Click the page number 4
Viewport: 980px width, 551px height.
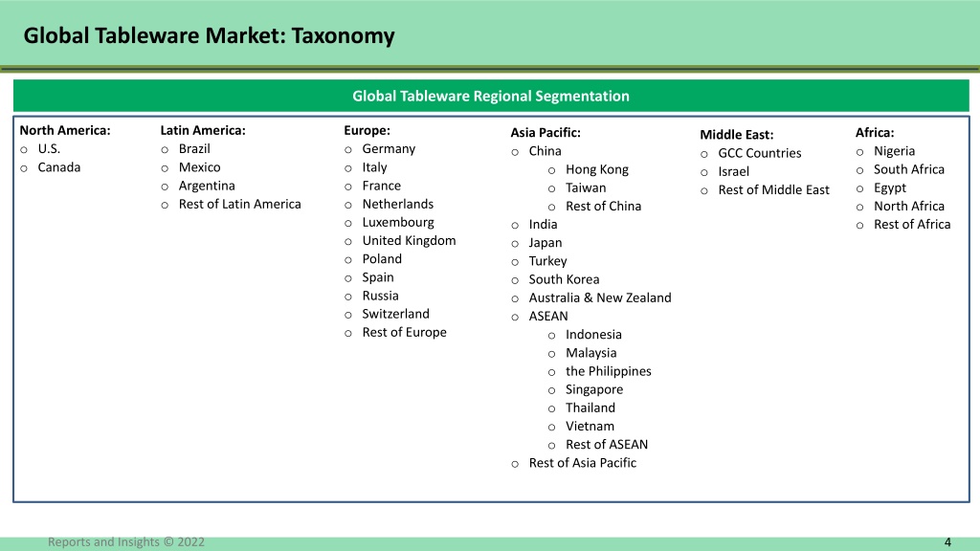[x=947, y=542]
